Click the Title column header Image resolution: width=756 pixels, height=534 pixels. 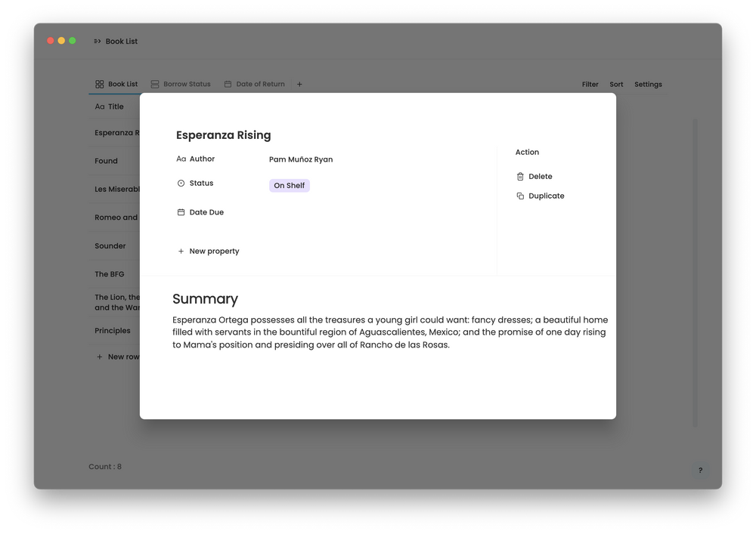110,107
